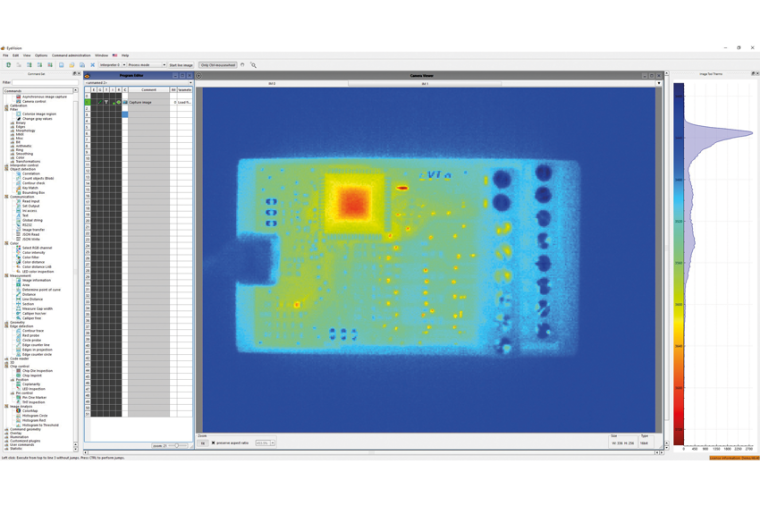Image resolution: width=760 pixels, height=506 pixels.
Task: Click the magnifier zoom icon in toolbar
Action: coord(253,65)
